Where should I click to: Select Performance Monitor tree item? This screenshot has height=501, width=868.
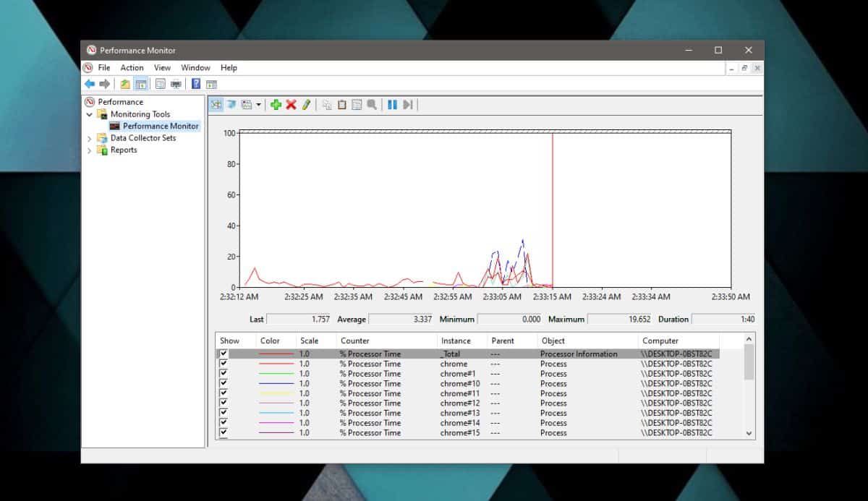(160, 126)
